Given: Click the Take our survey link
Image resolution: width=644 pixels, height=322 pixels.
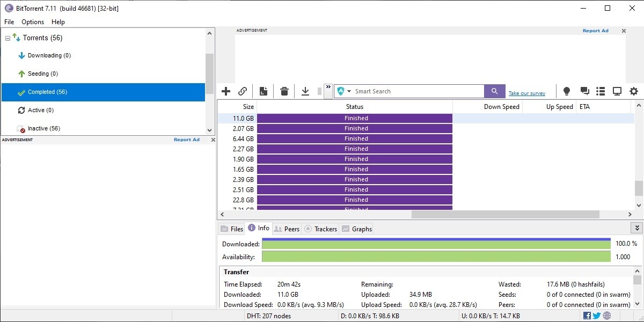Looking at the screenshot, I should point(527,93).
